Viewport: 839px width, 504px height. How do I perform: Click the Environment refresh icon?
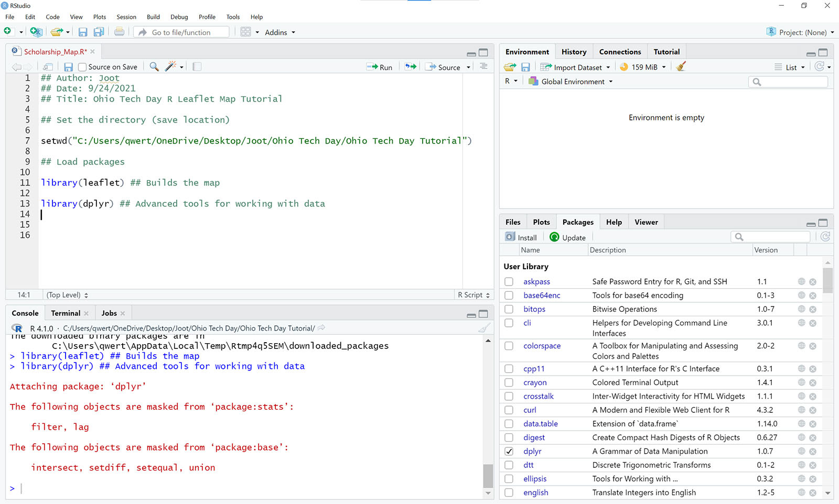point(819,67)
